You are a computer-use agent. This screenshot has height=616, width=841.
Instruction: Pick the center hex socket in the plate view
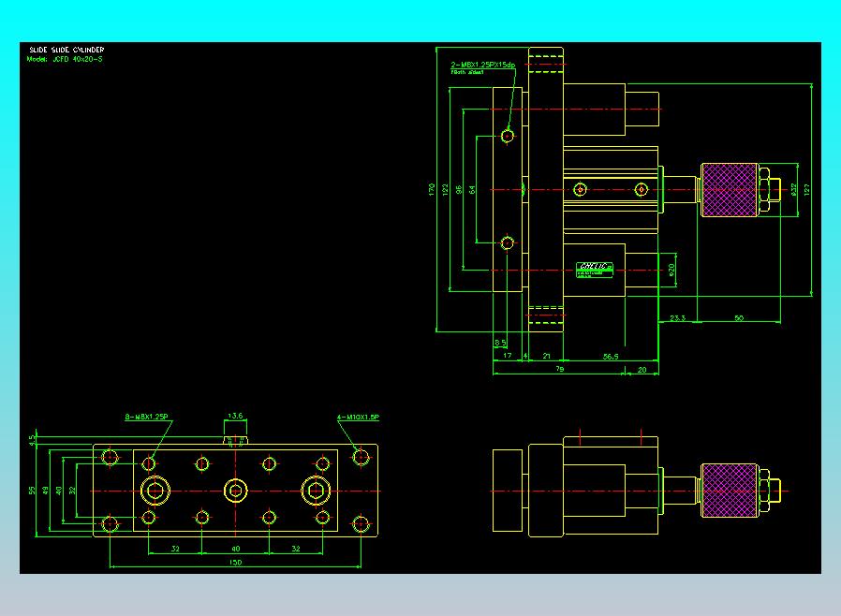[235, 491]
